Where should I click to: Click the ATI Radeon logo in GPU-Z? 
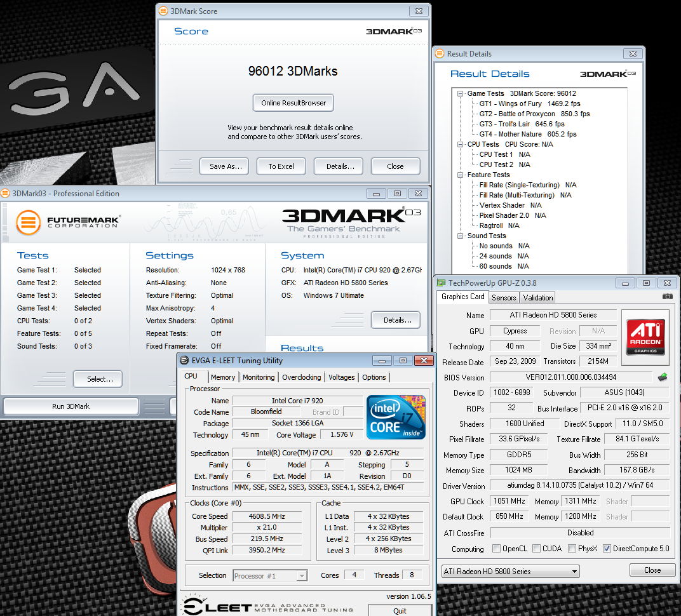(x=645, y=337)
